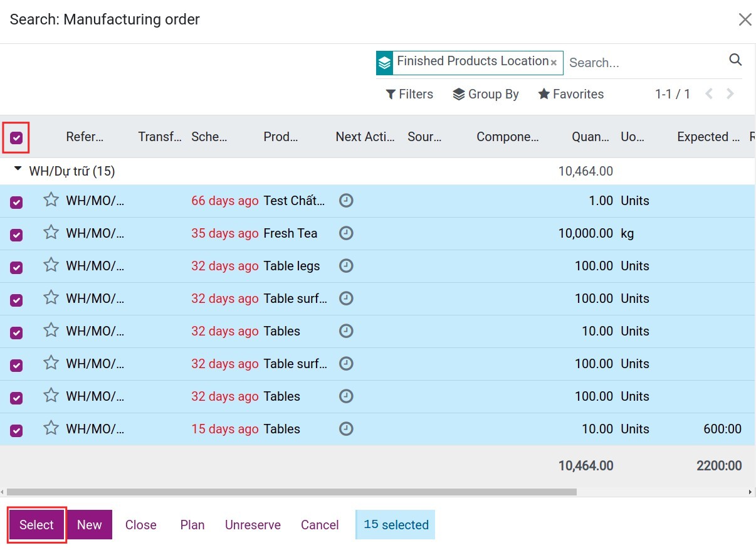The height and width of the screenshot is (550, 756).
Task: Click the Select button
Action: (36, 524)
